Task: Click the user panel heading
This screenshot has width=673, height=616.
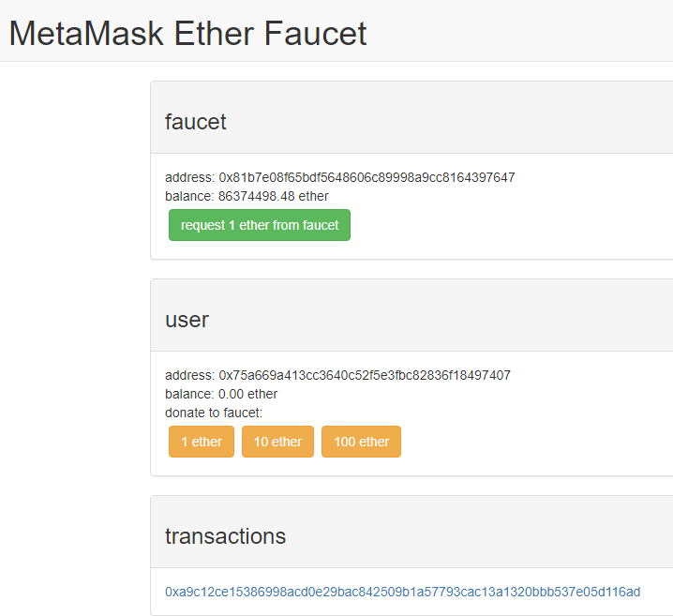Action: (187, 319)
